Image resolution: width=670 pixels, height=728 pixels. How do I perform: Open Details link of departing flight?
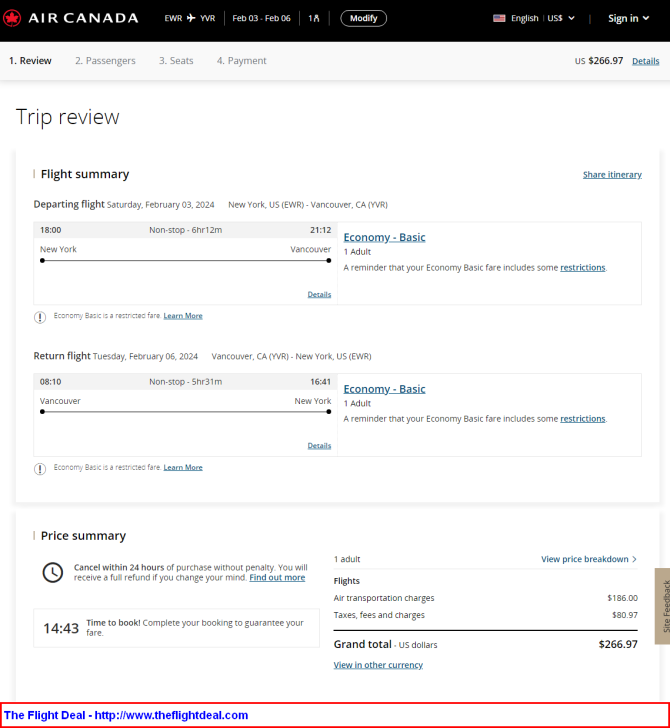pos(319,294)
